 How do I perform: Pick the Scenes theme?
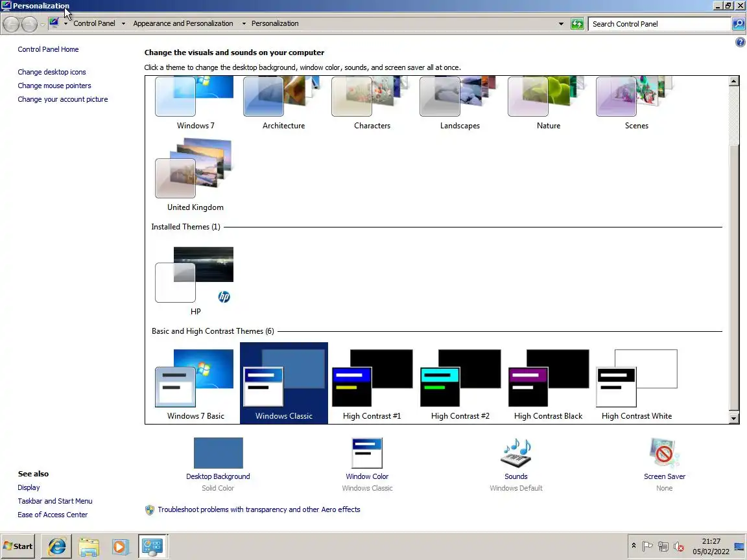636,103
